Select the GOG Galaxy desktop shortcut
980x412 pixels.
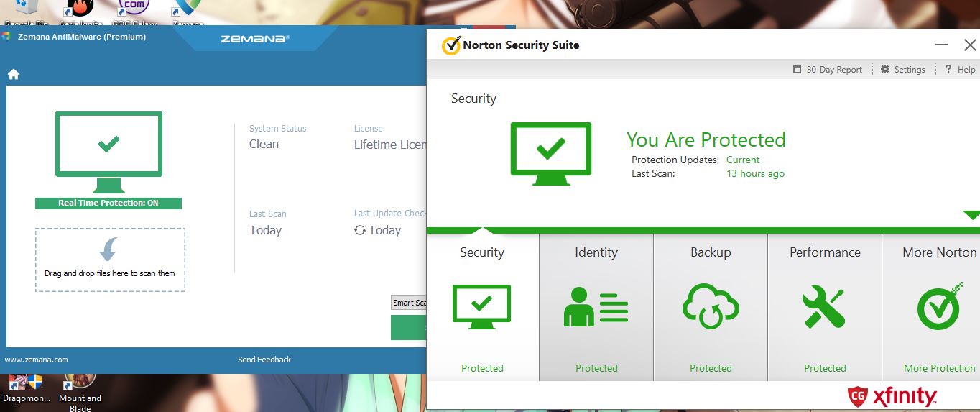(134, 12)
